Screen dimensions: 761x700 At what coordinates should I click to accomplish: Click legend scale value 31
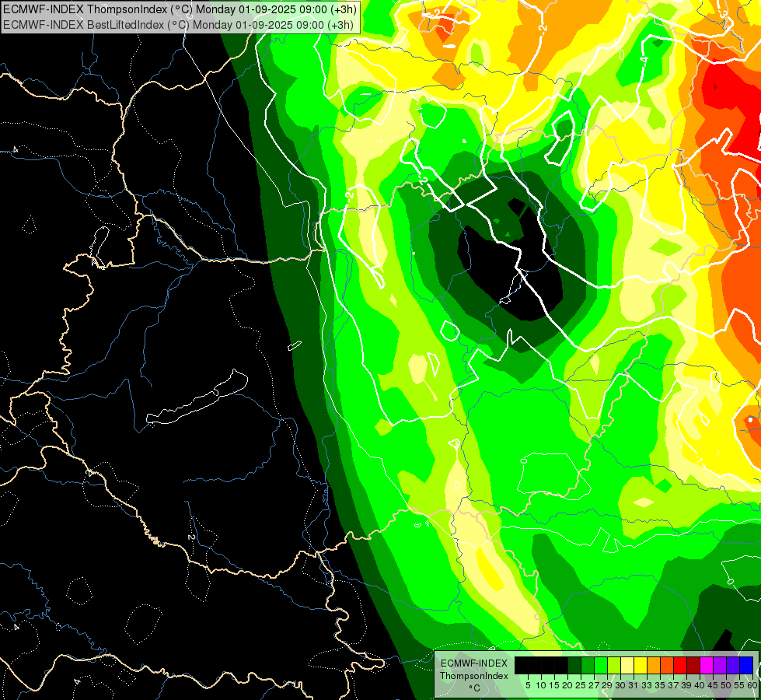coord(634,685)
